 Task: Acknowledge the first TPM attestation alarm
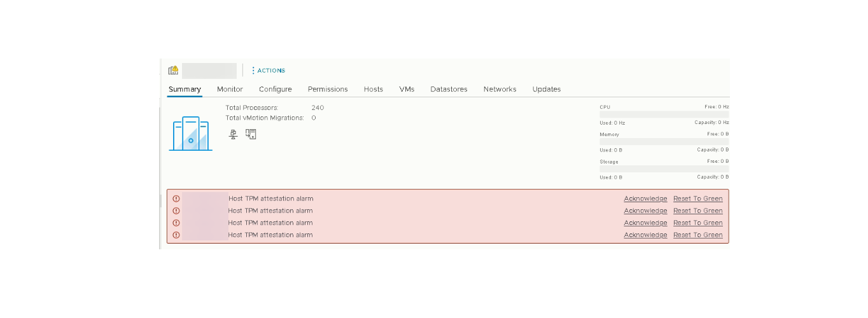click(x=645, y=198)
